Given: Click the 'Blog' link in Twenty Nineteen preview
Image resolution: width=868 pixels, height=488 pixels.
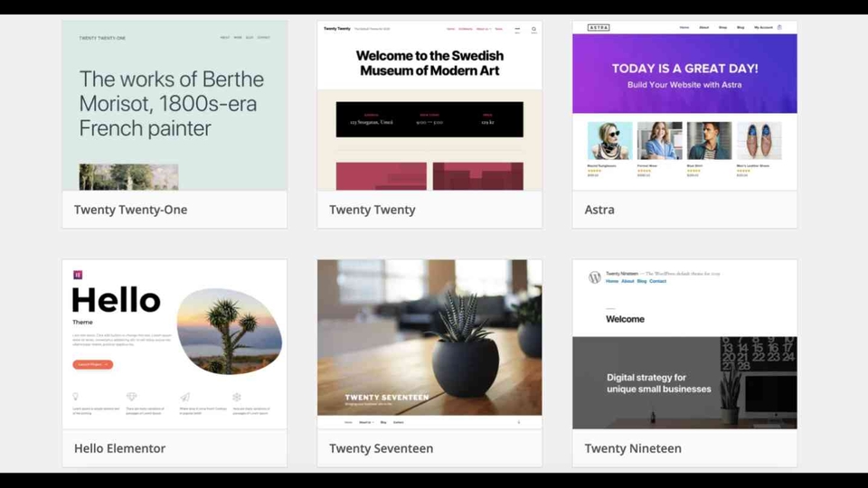Looking at the screenshot, I should click(x=642, y=281).
